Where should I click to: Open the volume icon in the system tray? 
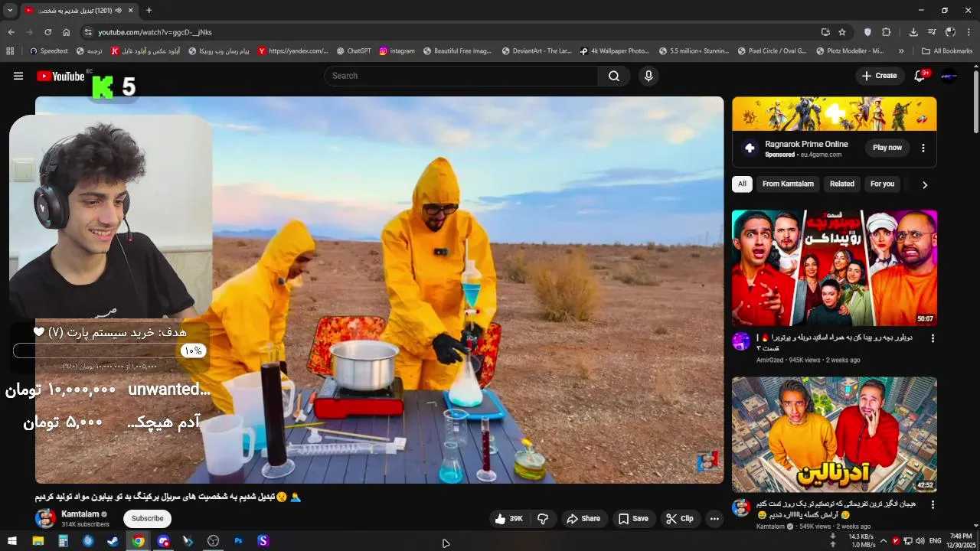pos(920,541)
